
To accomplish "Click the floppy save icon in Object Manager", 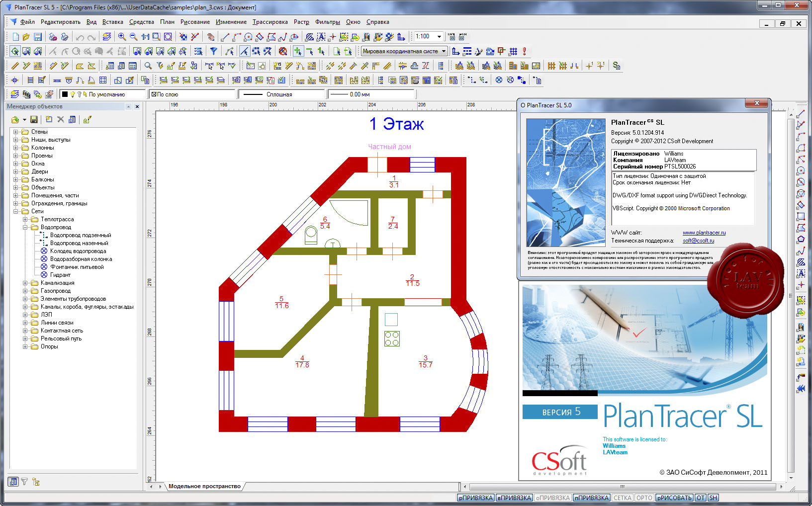I will point(34,119).
